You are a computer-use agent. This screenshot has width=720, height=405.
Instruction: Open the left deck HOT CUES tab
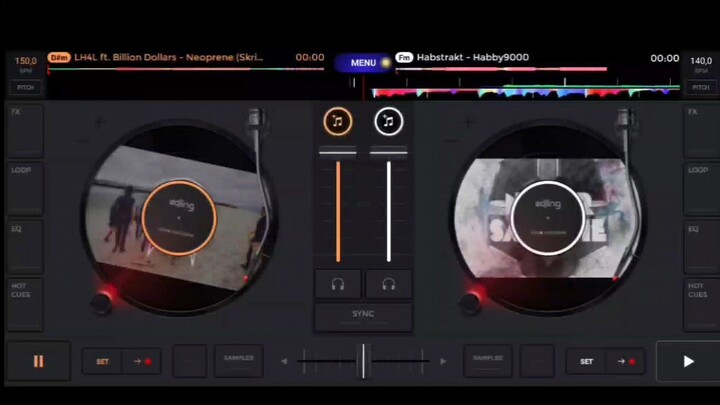point(25,304)
